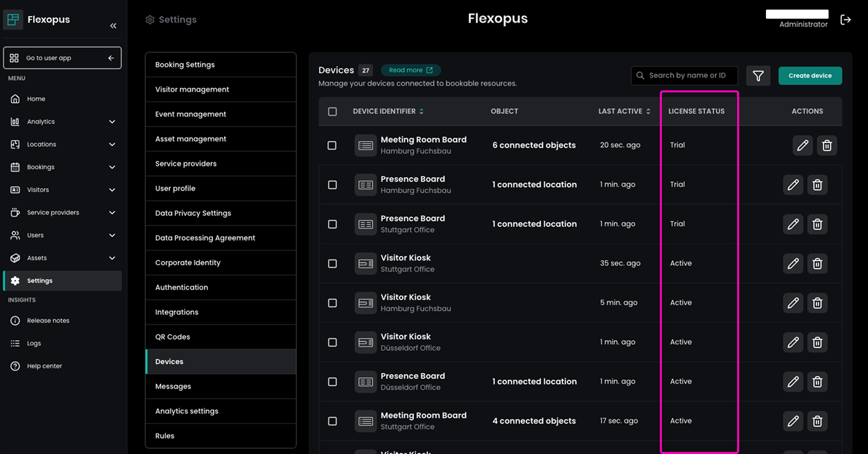Click the search magnifier icon
This screenshot has height=454, width=868.
coord(640,75)
